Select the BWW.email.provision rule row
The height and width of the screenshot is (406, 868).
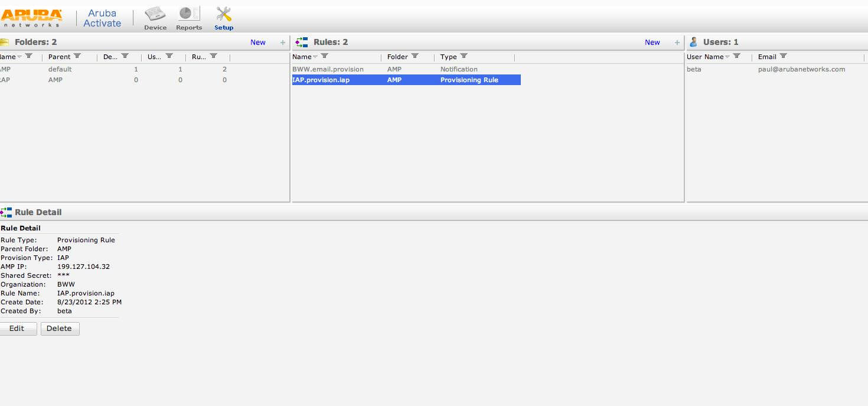click(328, 69)
